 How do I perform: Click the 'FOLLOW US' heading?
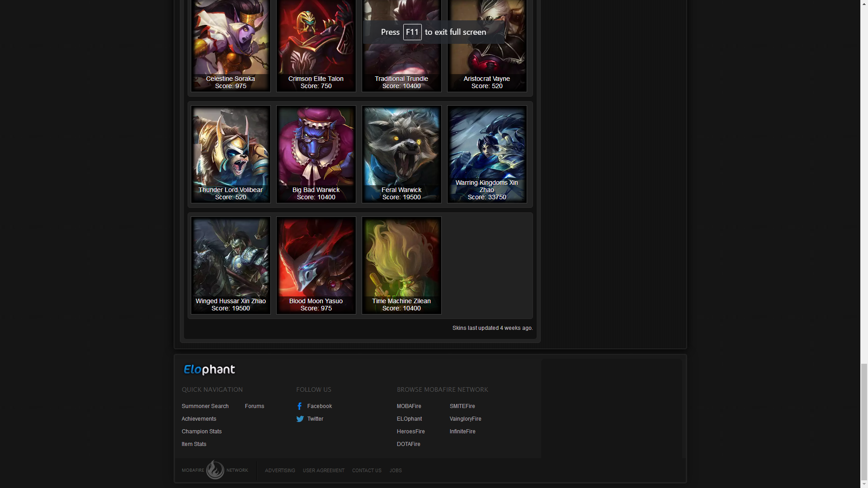[314, 389]
